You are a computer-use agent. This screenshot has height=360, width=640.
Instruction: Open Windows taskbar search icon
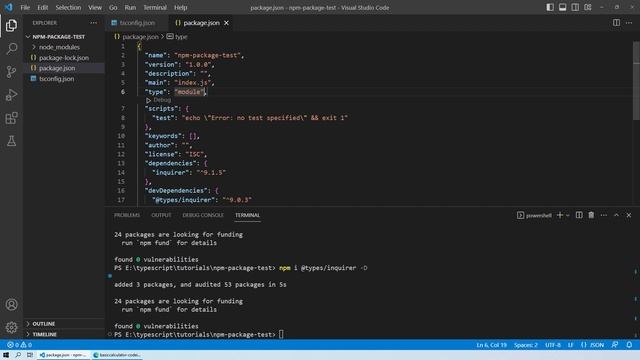point(18,355)
